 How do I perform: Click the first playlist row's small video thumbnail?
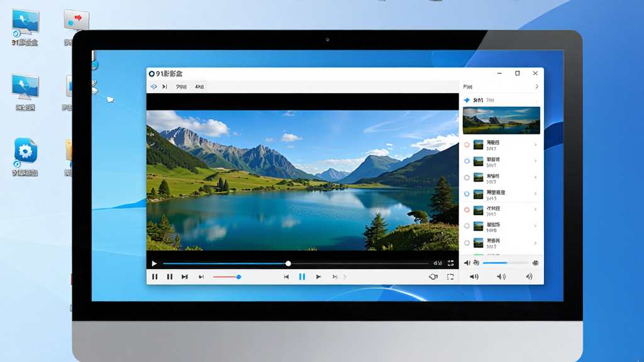(478, 145)
